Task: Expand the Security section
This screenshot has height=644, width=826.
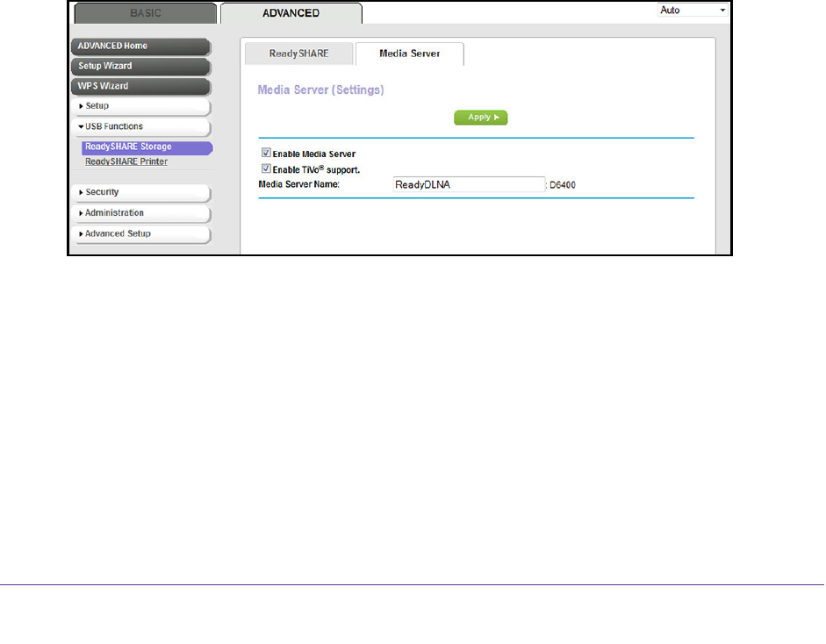Action: point(141,193)
